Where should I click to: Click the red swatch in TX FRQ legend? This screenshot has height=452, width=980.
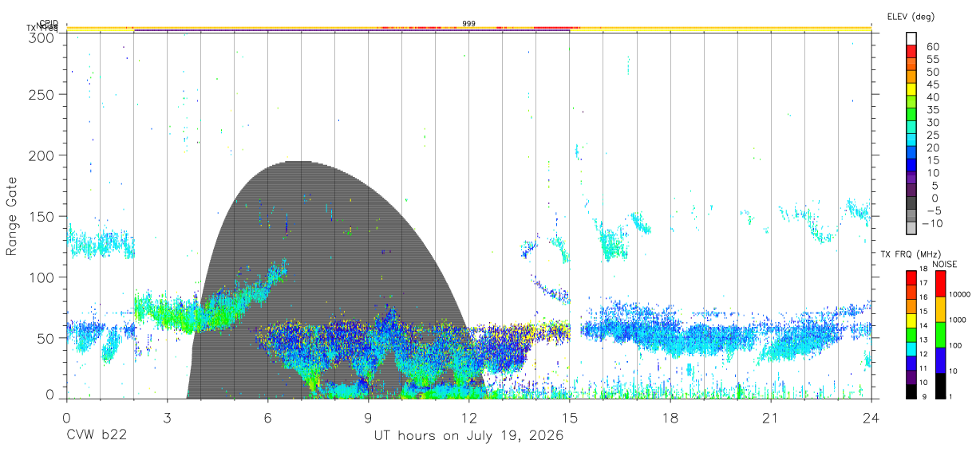point(911,277)
